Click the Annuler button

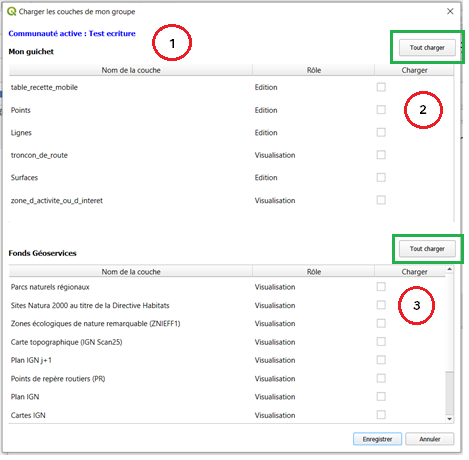430,439
